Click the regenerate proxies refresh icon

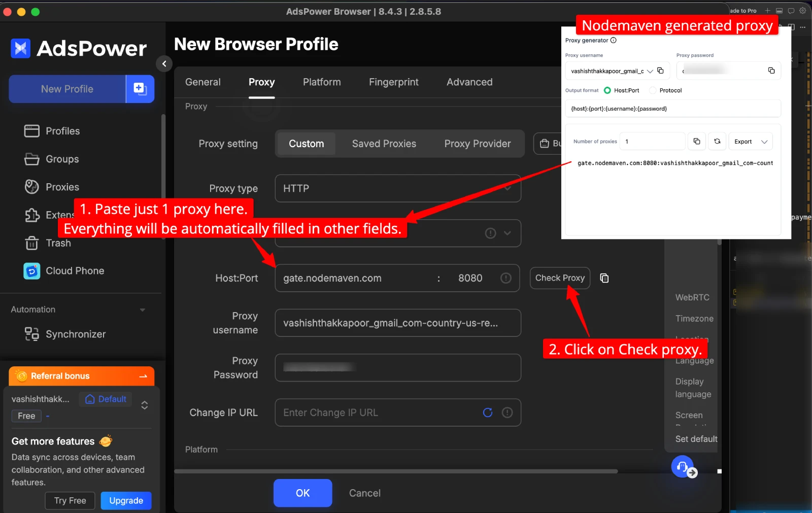717,141
